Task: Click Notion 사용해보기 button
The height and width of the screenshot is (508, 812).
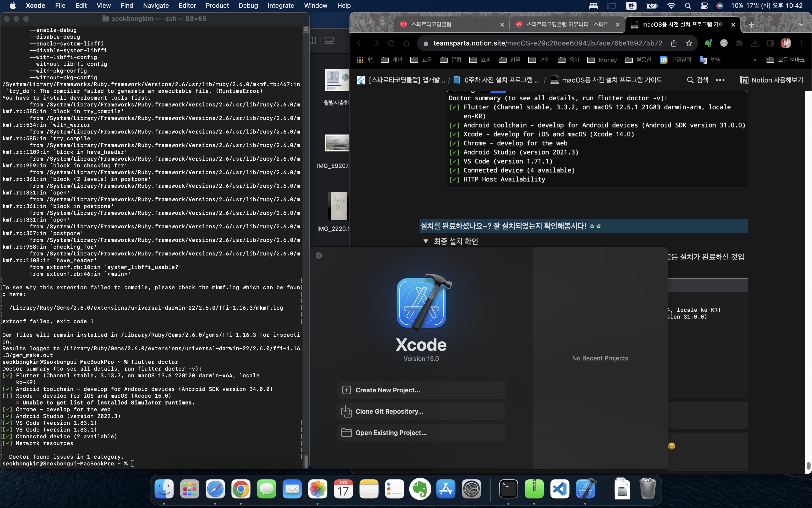Action: [x=772, y=80]
